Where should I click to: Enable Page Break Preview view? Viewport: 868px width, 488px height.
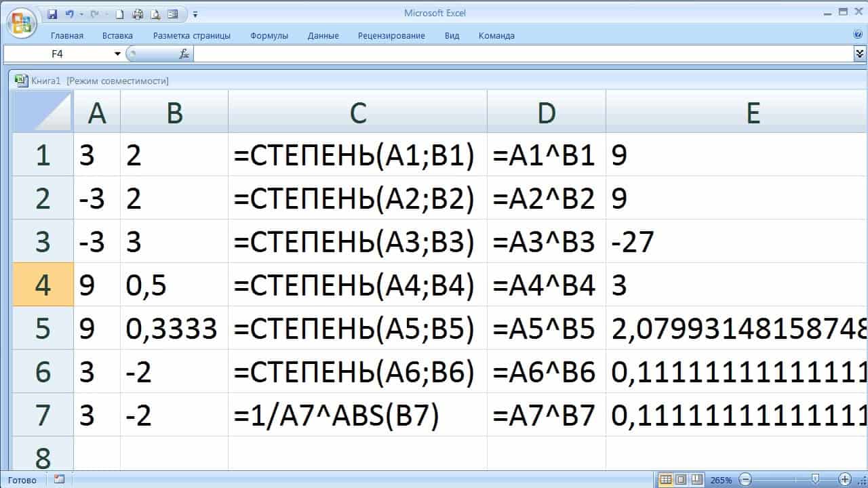click(695, 480)
